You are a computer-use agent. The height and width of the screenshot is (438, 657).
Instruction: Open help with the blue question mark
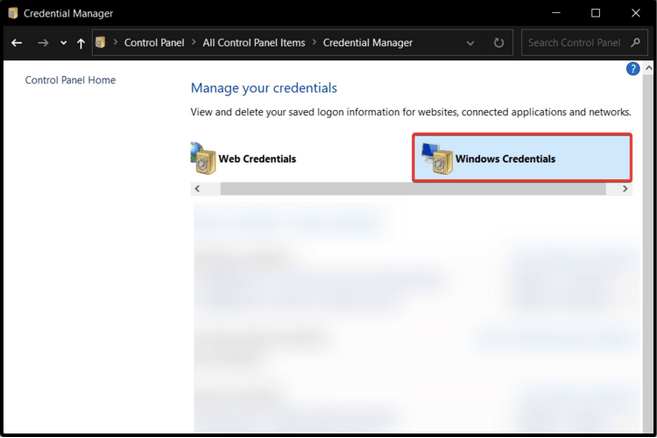coord(633,69)
